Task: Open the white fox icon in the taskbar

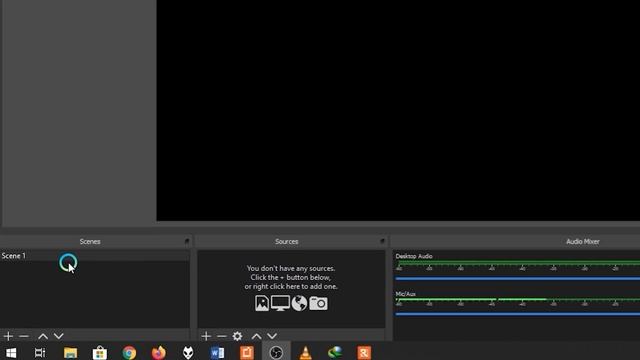Action: [188, 353]
